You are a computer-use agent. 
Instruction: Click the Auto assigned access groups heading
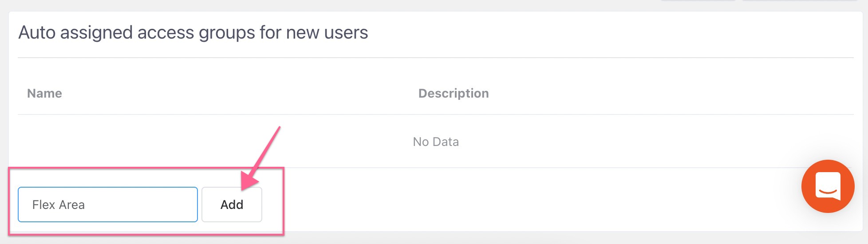(x=193, y=32)
